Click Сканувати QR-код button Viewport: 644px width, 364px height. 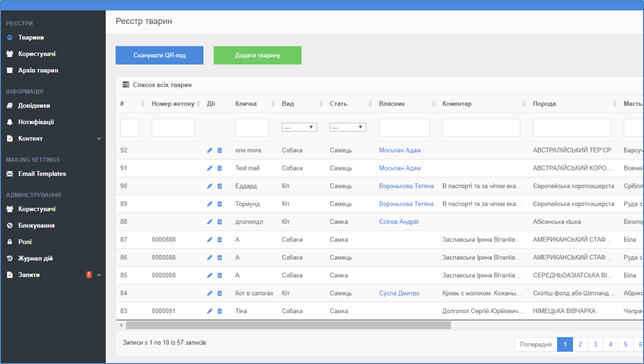click(x=159, y=55)
